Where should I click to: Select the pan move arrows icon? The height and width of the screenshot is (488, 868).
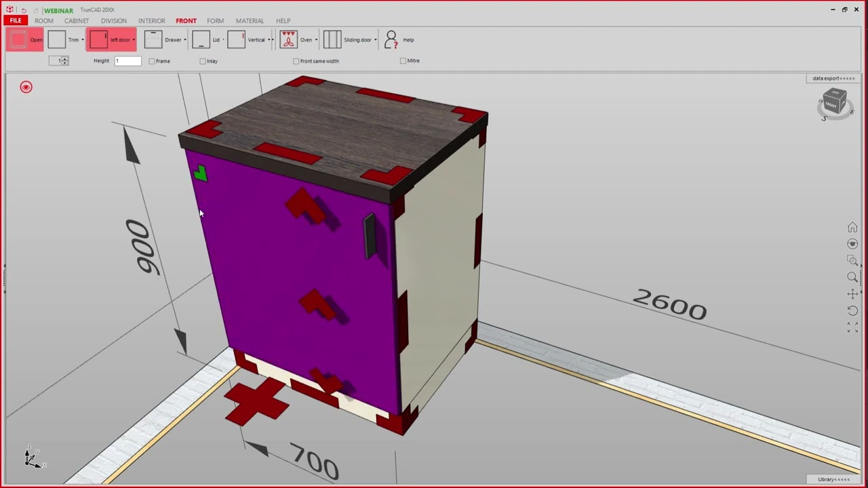pos(852,293)
